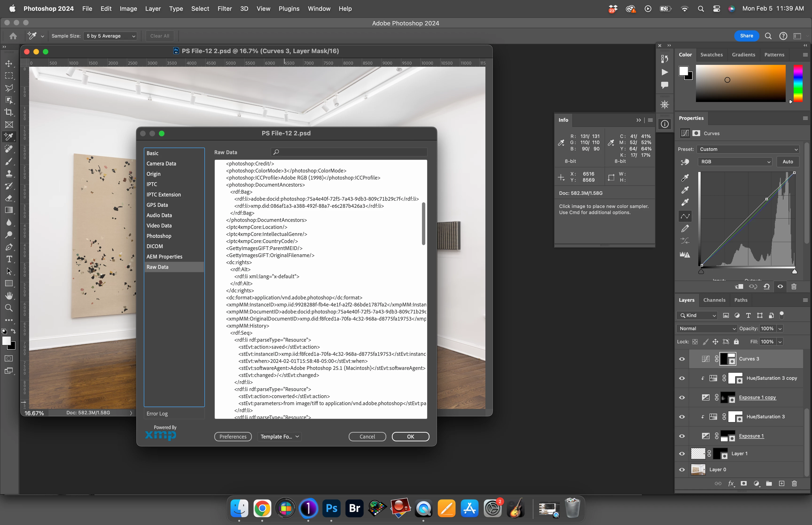The width and height of the screenshot is (812, 525).
Task: Click the add layer mask icon
Action: pyautogui.click(x=743, y=483)
